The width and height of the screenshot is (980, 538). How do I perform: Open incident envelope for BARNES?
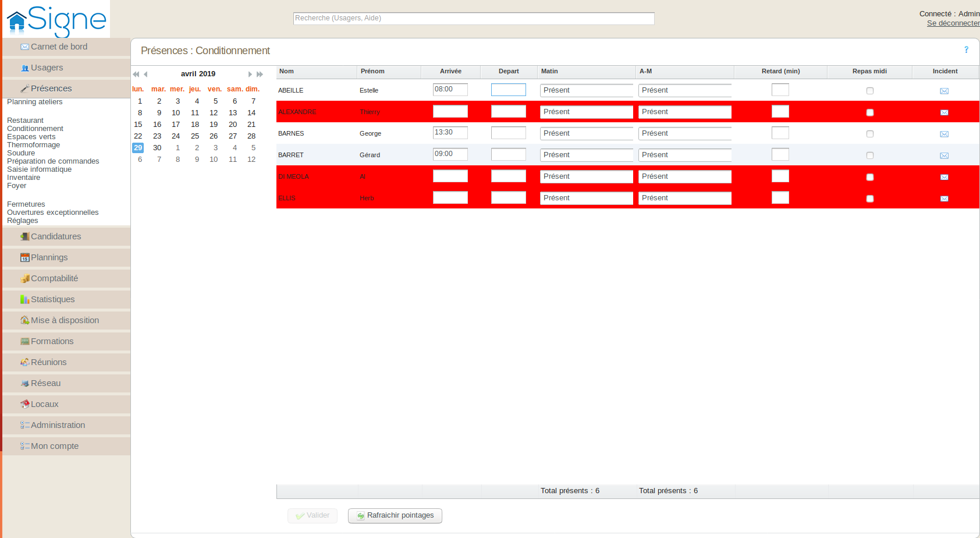click(945, 134)
